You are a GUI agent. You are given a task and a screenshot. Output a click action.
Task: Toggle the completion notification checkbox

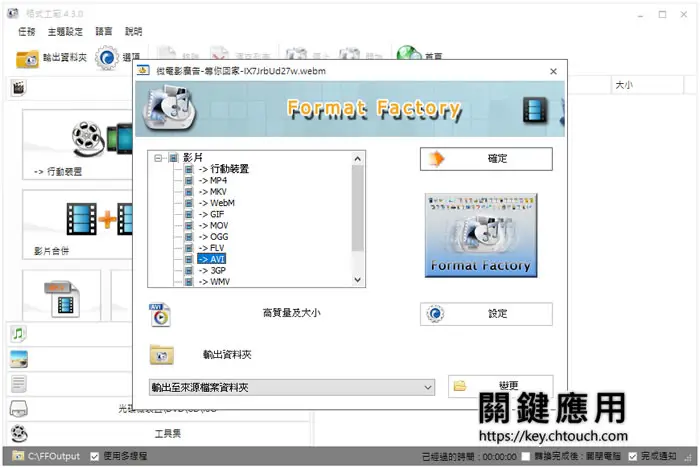(x=633, y=456)
